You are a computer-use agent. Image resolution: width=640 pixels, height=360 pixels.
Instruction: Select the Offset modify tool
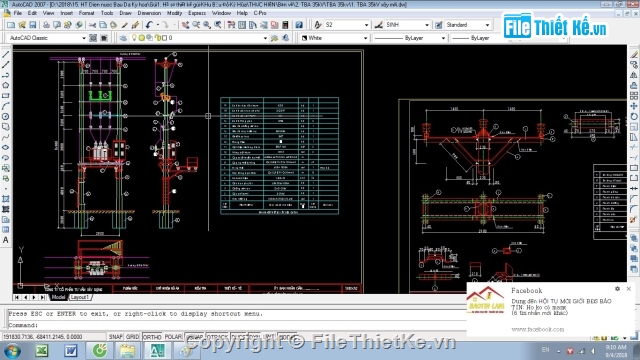[634, 85]
